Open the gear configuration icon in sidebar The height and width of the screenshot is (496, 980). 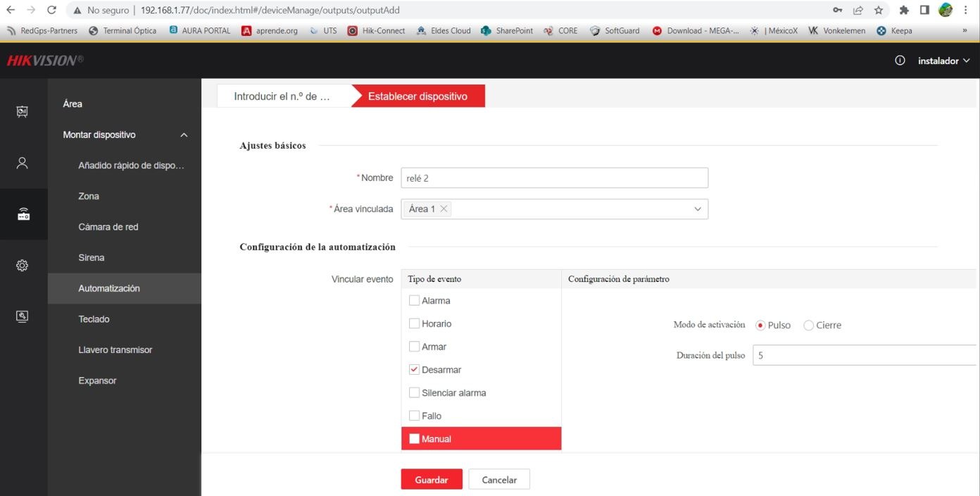[x=22, y=266]
